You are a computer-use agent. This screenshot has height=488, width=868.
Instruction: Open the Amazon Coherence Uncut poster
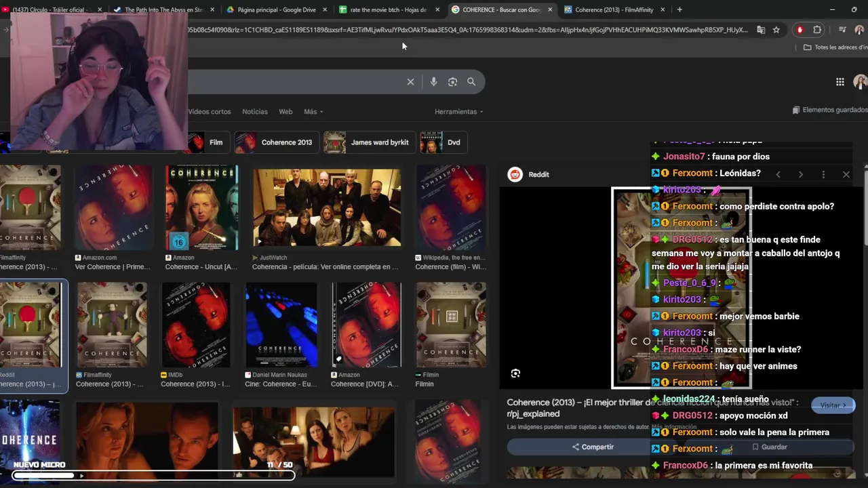click(x=202, y=208)
